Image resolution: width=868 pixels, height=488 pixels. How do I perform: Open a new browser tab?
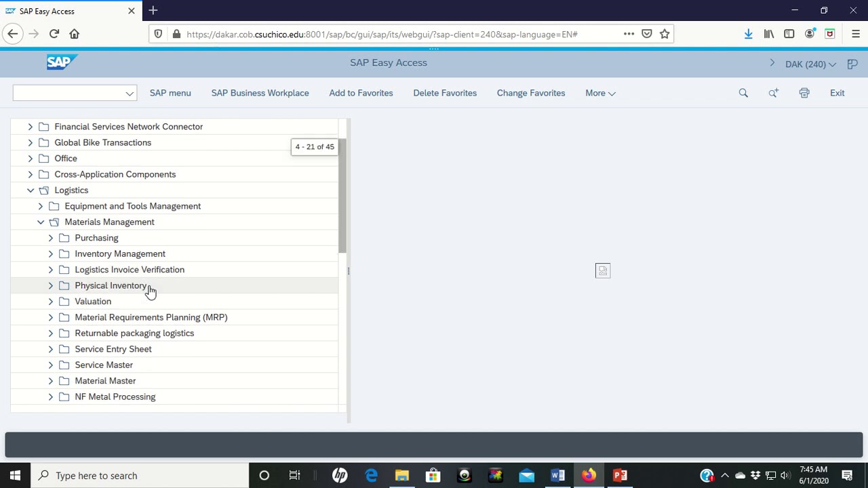click(x=153, y=11)
